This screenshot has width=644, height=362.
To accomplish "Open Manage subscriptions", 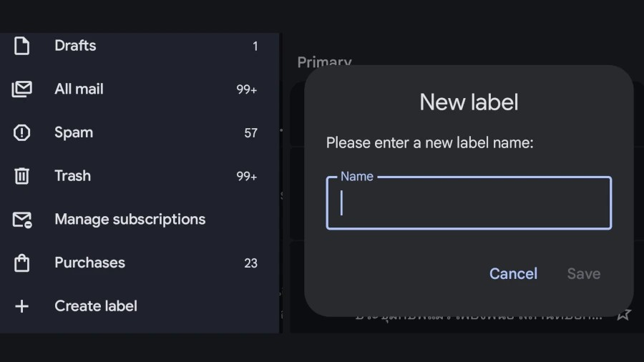I will click(130, 220).
